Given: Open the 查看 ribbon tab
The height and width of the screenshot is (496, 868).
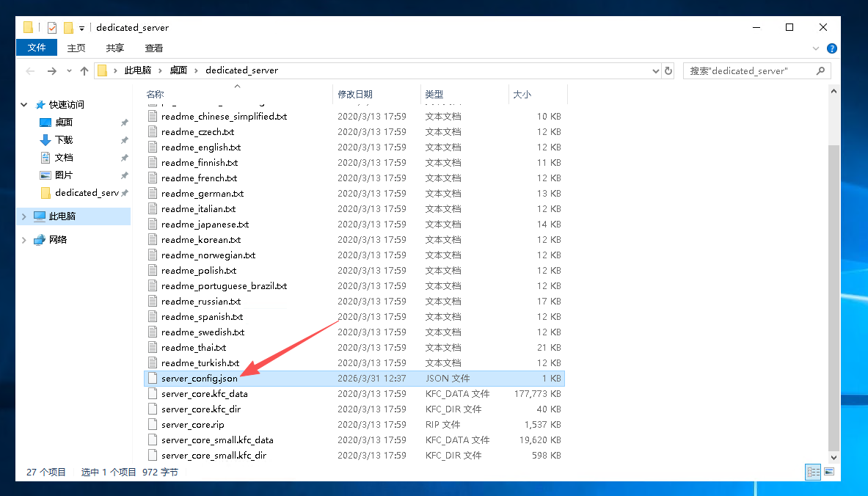Looking at the screenshot, I should (x=154, y=48).
